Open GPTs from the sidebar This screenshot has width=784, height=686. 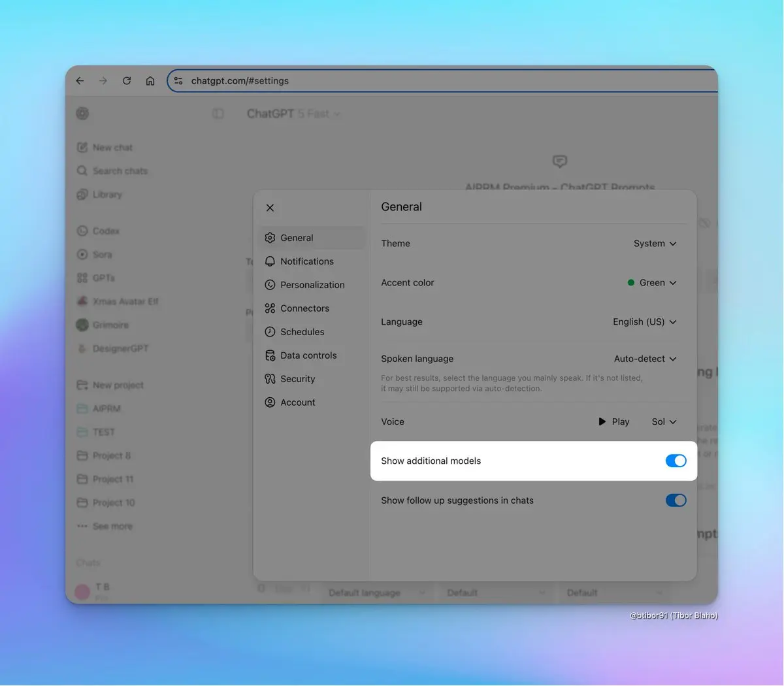(x=96, y=278)
